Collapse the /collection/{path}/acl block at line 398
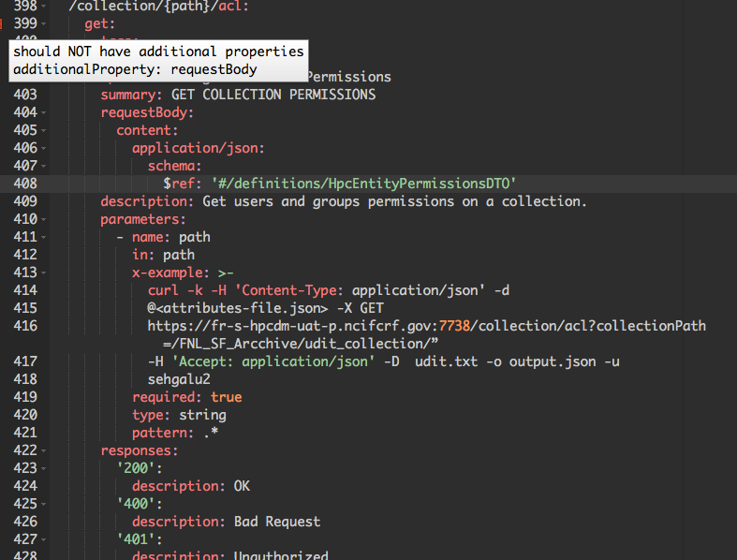Screen dimensions: 737x560 pyautogui.click(x=44, y=7)
